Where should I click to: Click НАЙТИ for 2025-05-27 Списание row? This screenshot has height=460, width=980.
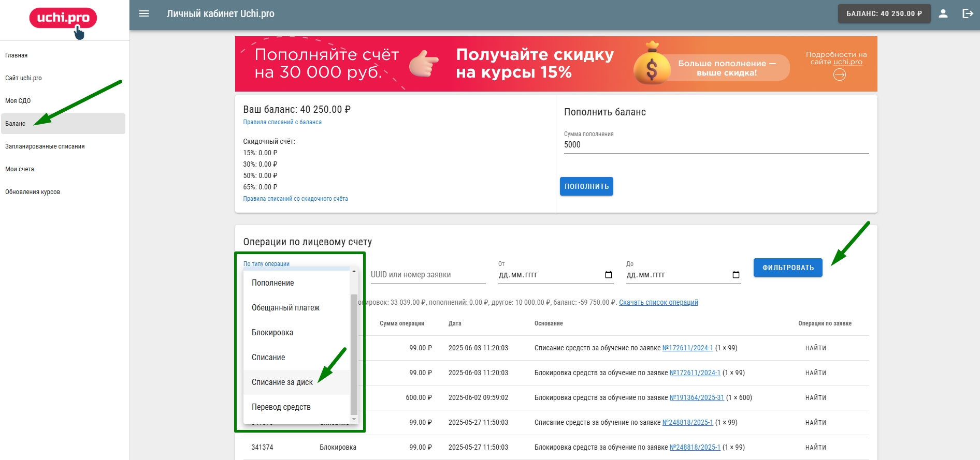click(816, 423)
